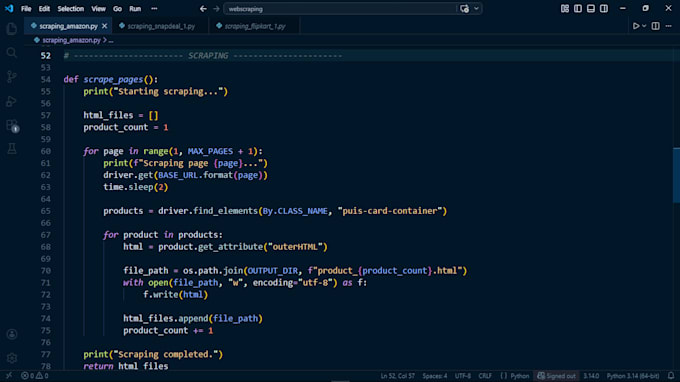Run the Python file with play button
Image resolution: width=680 pixels, height=382 pixels.
pos(636,26)
